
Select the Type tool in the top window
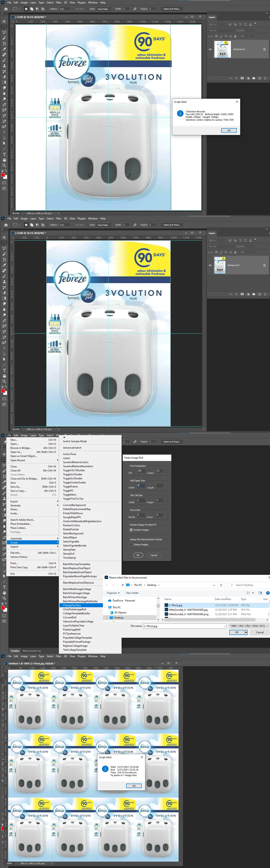point(4,154)
